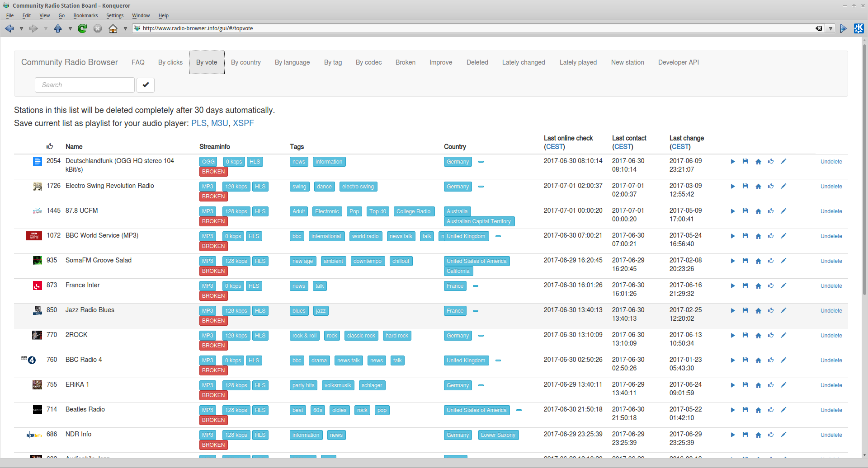Click the 'electro swing' tag

(358, 187)
